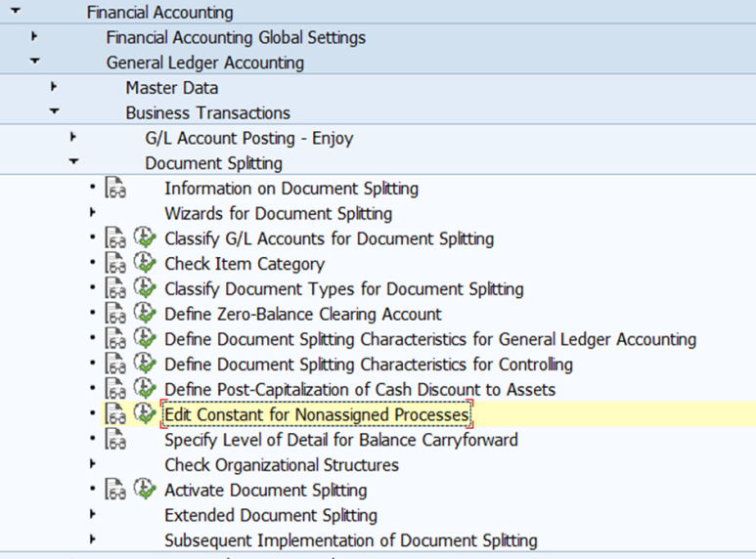The image size is (756, 559).
Task: Open documentation icon for Edit Constant for Nonassigned Processes
Action: click(115, 414)
